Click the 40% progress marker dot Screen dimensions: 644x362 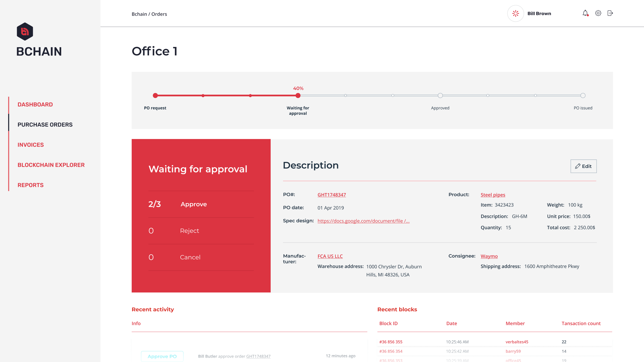(298, 96)
